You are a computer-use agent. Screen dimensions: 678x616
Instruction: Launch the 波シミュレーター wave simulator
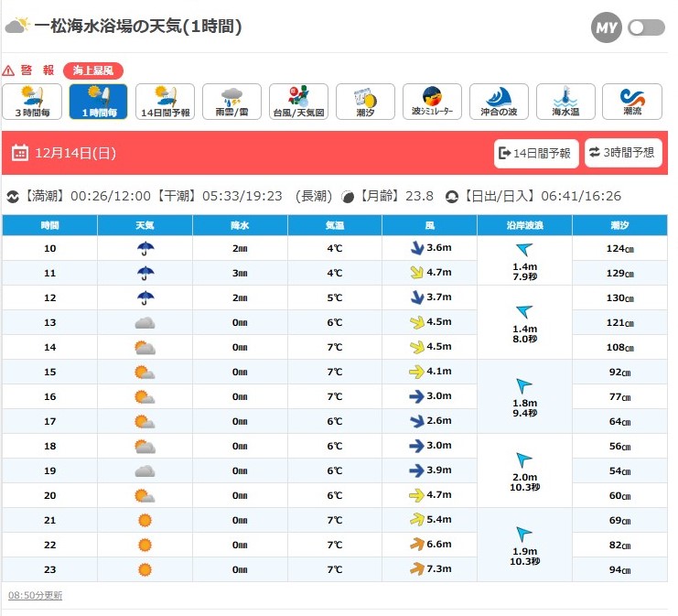433,102
